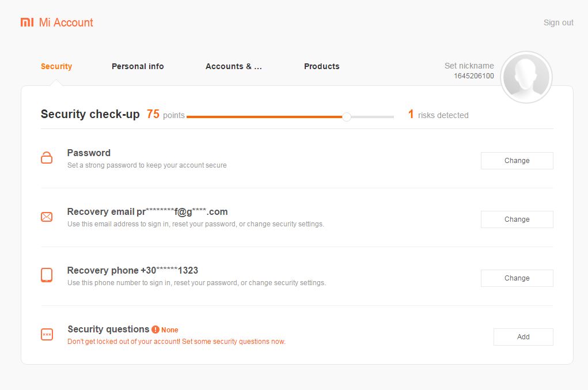The image size is (588, 390).
Task: Click the Mi Account title text
Action: click(66, 22)
